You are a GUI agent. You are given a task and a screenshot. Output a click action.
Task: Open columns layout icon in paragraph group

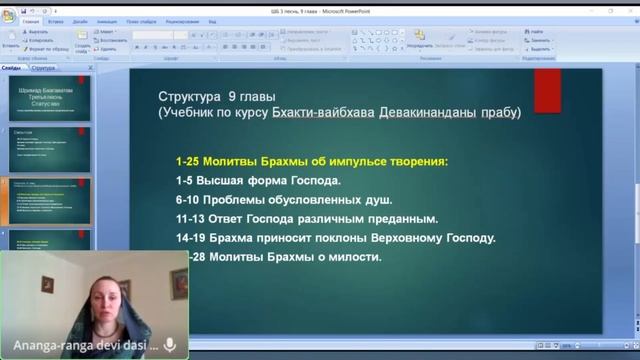pos(263,47)
